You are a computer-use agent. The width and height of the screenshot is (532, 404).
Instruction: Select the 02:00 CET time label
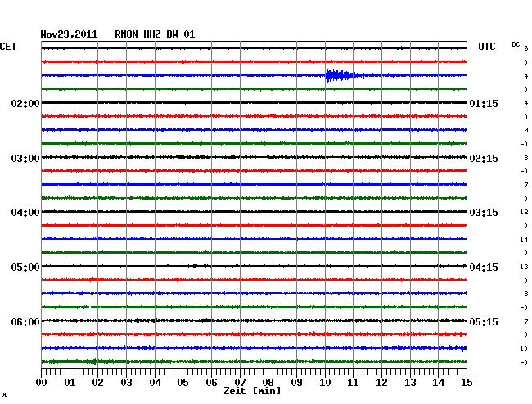point(25,103)
